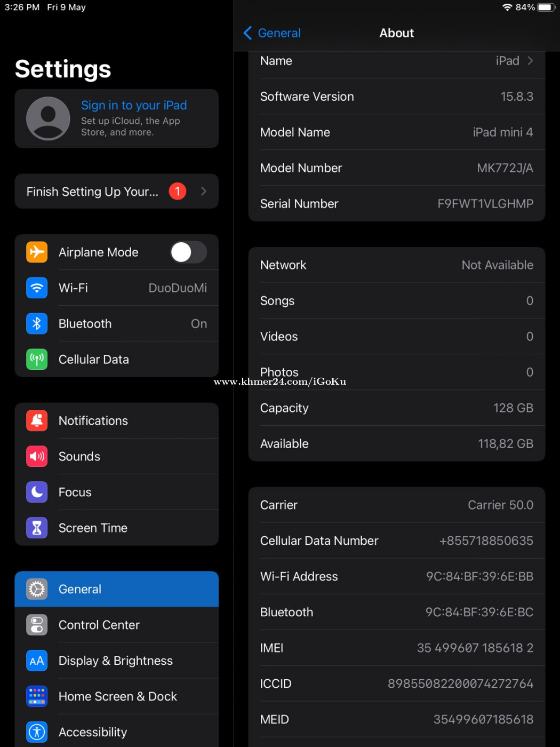Screen dimensions: 560x747
Task: Tap the Carrier 50.0 row
Action: [x=397, y=505]
